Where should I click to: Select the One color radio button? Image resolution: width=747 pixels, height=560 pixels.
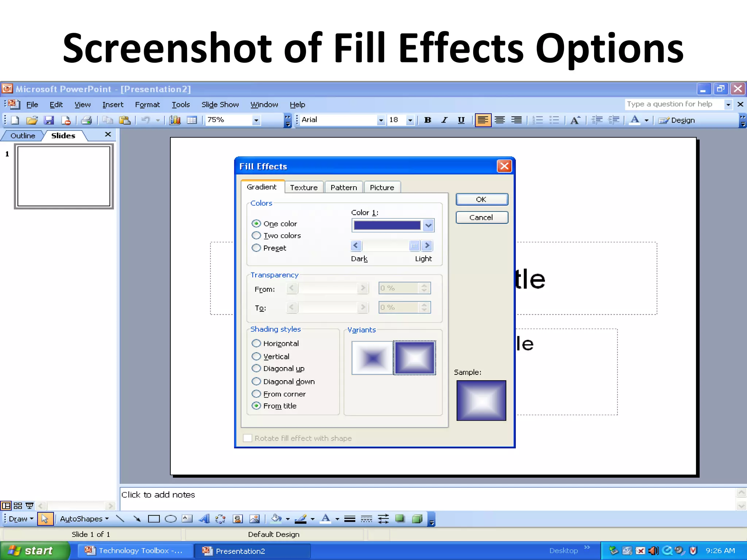pos(256,223)
